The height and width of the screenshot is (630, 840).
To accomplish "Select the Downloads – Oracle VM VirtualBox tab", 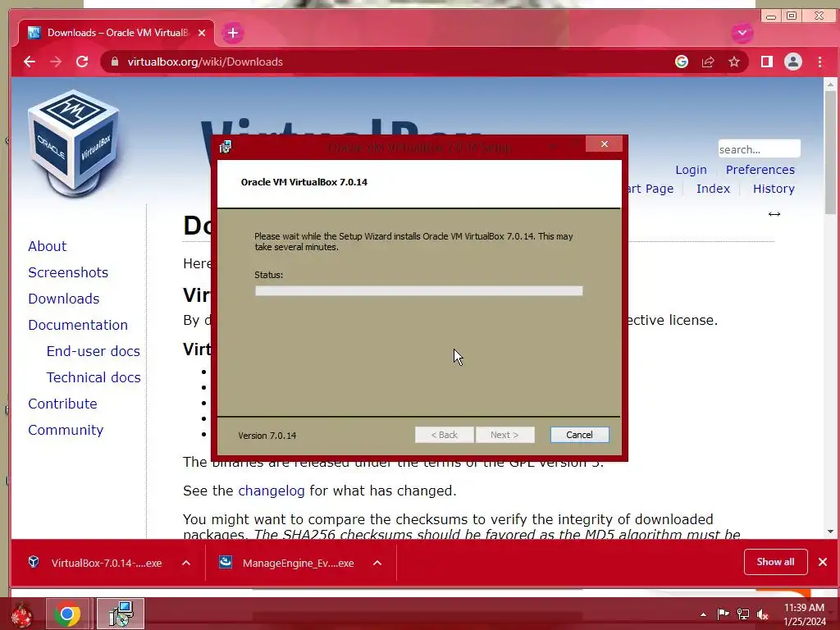I will click(x=116, y=33).
